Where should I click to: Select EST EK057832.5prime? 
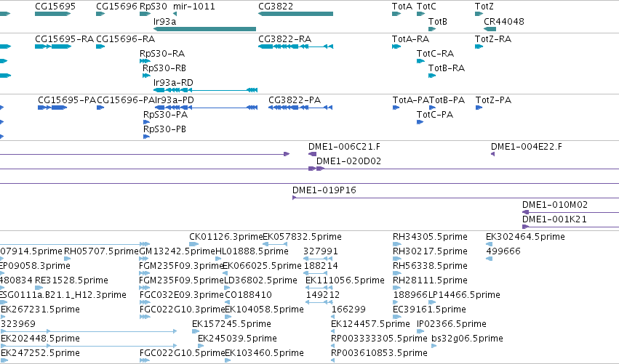coord(303,237)
